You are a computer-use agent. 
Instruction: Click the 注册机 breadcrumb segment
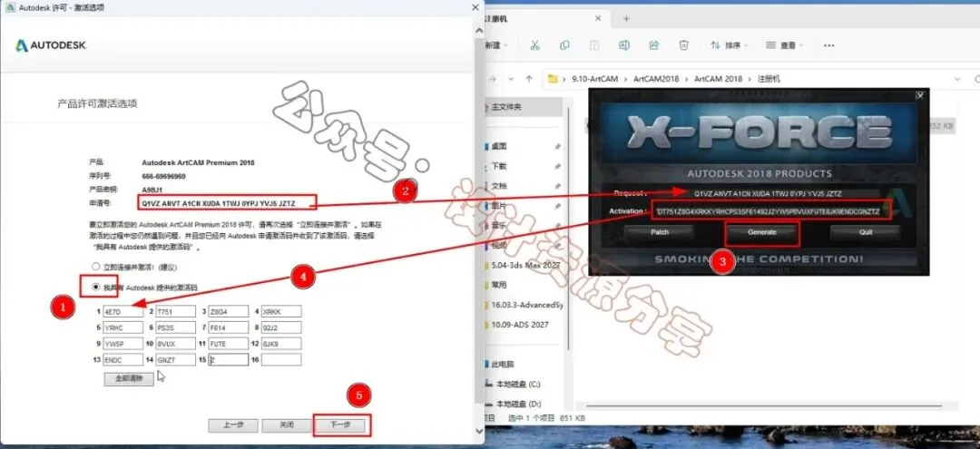(769, 79)
